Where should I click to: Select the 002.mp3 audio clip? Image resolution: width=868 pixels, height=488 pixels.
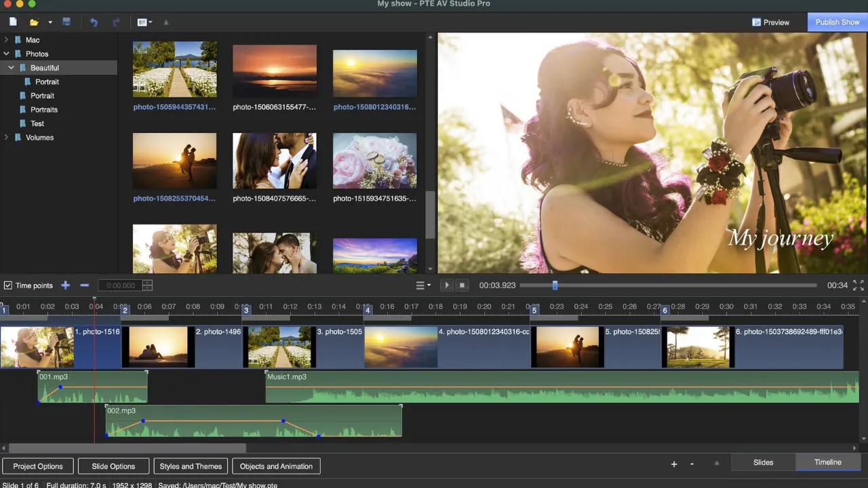pyautogui.click(x=254, y=421)
